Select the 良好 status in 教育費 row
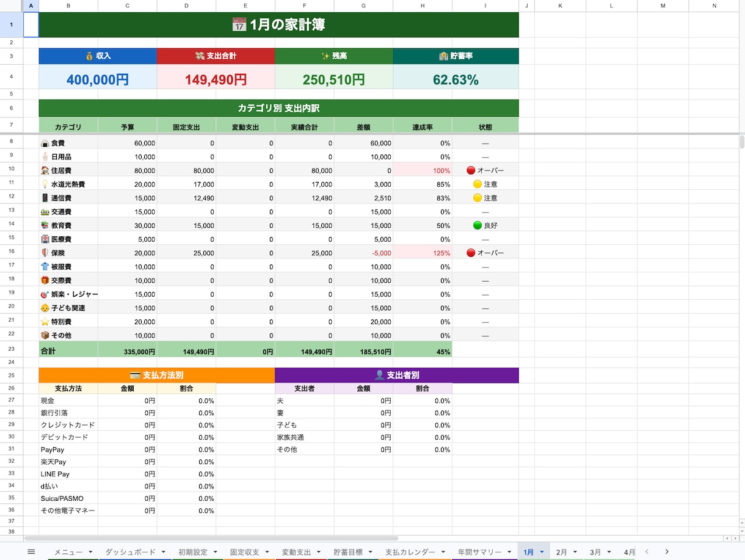Image resolution: width=745 pixels, height=560 pixels. coord(485,225)
